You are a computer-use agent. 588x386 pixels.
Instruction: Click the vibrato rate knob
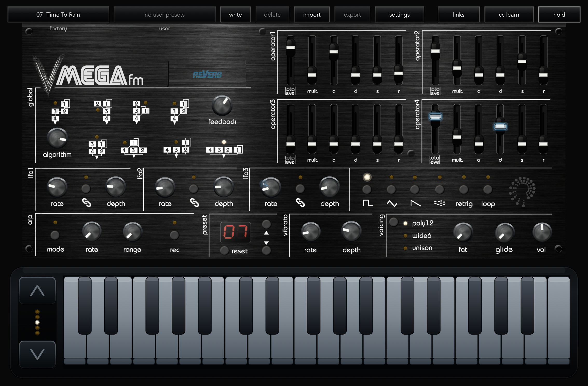pyautogui.click(x=311, y=232)
